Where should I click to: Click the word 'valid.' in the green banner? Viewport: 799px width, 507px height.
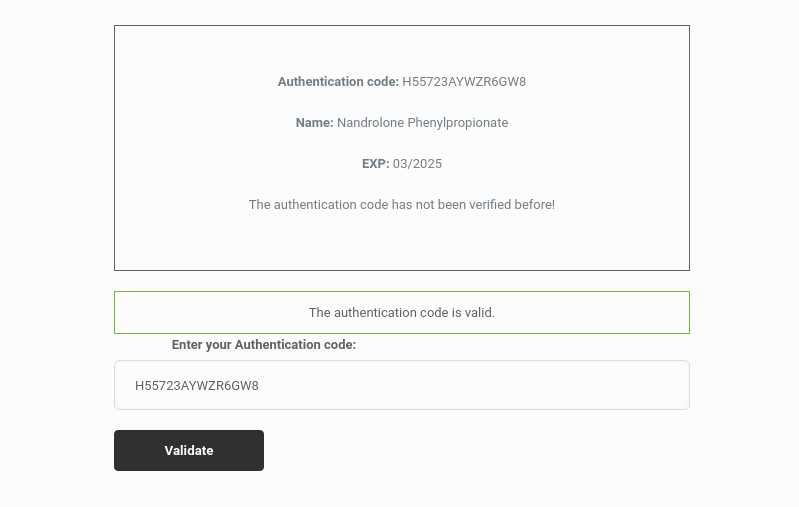tap(480, 312)
